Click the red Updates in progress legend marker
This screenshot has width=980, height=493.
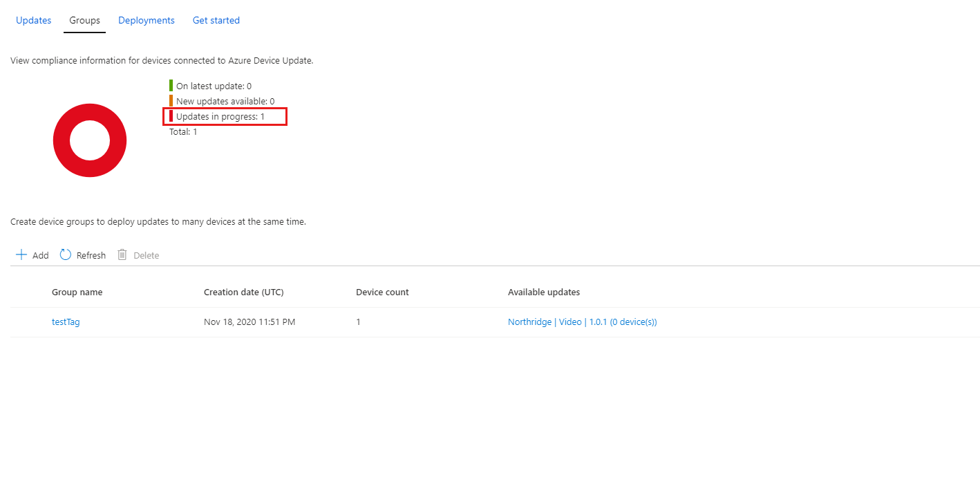point(171,115)
